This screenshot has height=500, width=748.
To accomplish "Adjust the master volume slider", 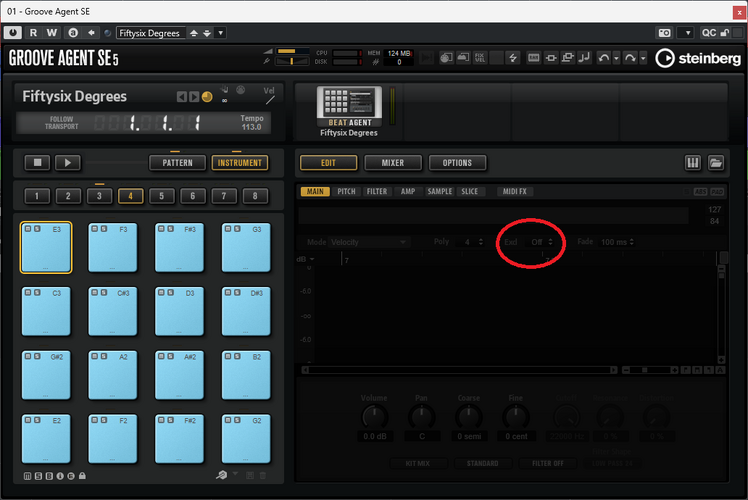I will (292, 51).
